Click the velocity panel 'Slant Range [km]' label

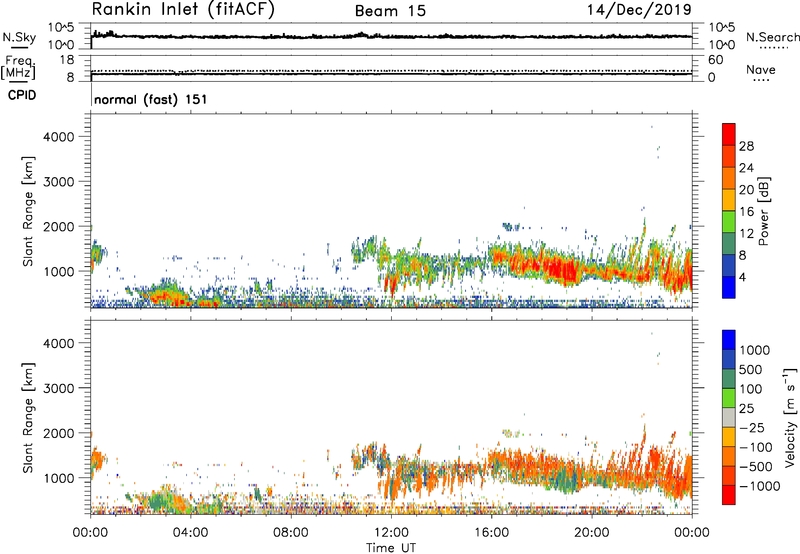point(28,417)
